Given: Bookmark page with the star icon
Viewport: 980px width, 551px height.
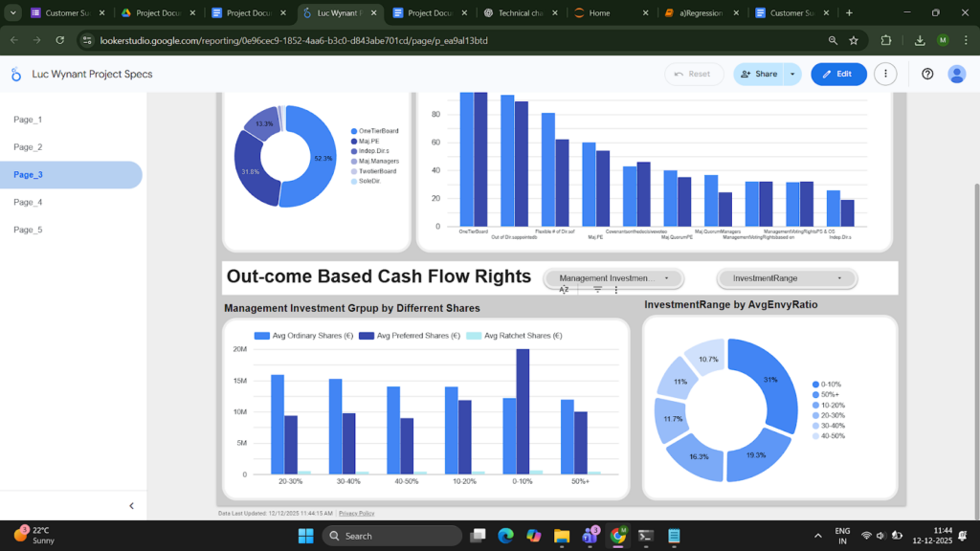Looking at the screenshot, I should 853,40.
